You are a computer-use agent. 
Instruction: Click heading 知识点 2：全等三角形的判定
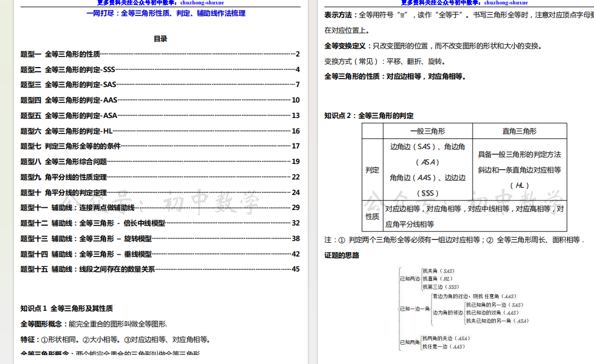(369, 116)
